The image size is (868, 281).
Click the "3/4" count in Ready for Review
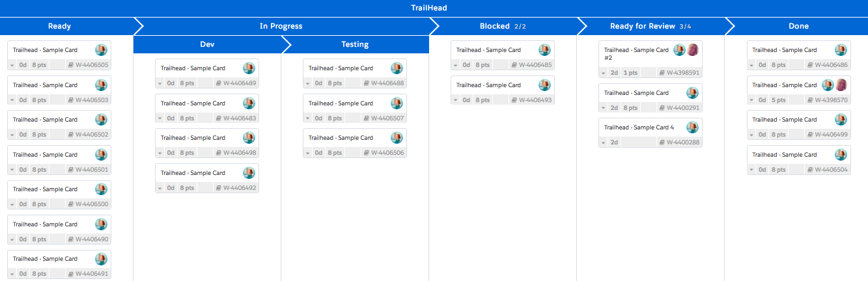click(685, 27)
